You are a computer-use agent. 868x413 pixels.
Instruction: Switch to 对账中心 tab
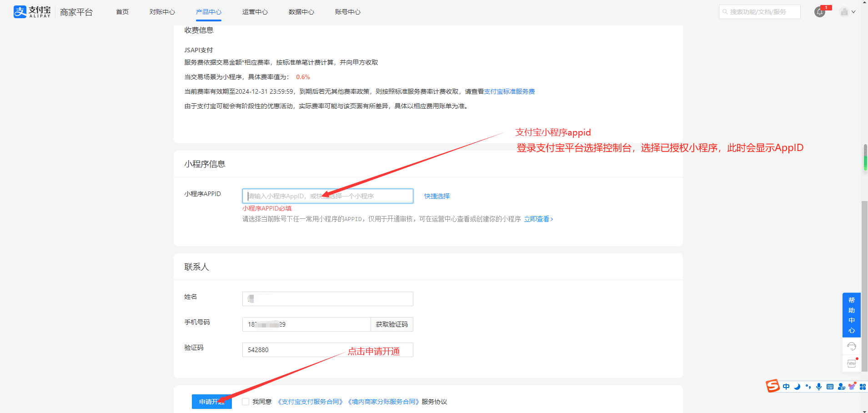point(162,12)
